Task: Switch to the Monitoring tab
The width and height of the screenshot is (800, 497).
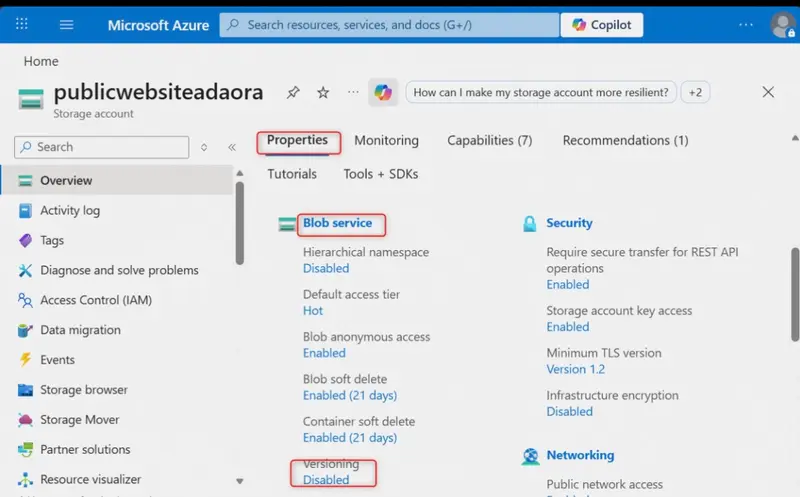Action: [386, 140]
